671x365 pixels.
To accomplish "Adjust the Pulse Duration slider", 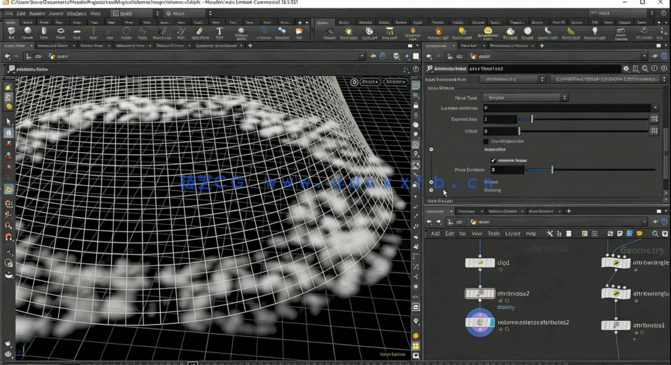I will tap(591, 170).
